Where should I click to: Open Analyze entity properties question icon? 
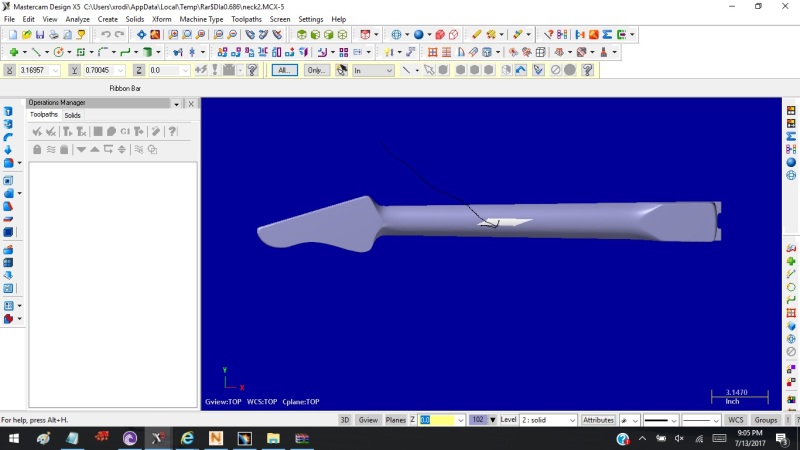(548, 35)
